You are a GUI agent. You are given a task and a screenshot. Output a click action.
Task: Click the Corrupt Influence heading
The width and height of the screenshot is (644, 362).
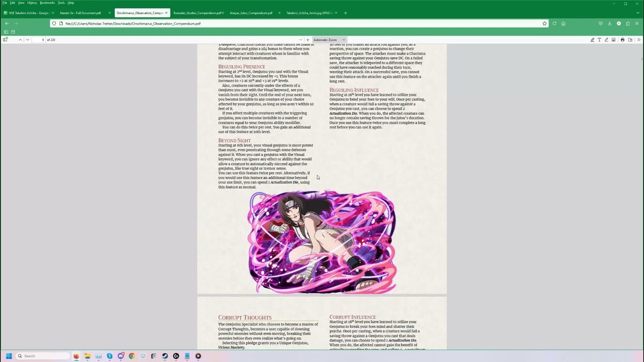click(352, 317)
